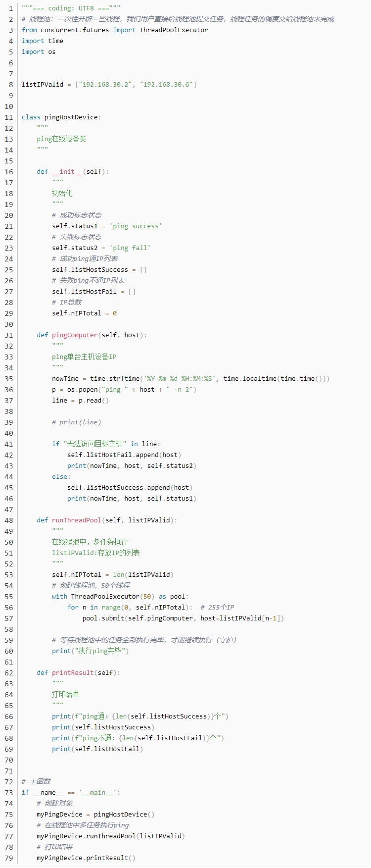Click the 'line = p.read()' statement
The width and height of the screenshot is (371, 868).
[x=80, y=401]
